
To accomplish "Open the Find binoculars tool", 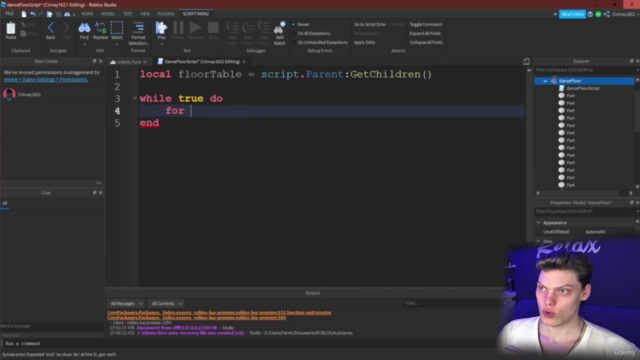I will (x=84, y=28).
